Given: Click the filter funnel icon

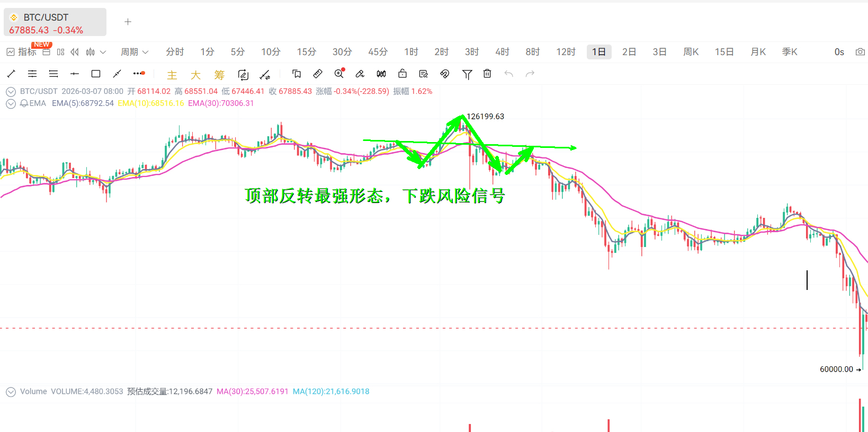Looking at the screenshot, I should pos(467,74).
